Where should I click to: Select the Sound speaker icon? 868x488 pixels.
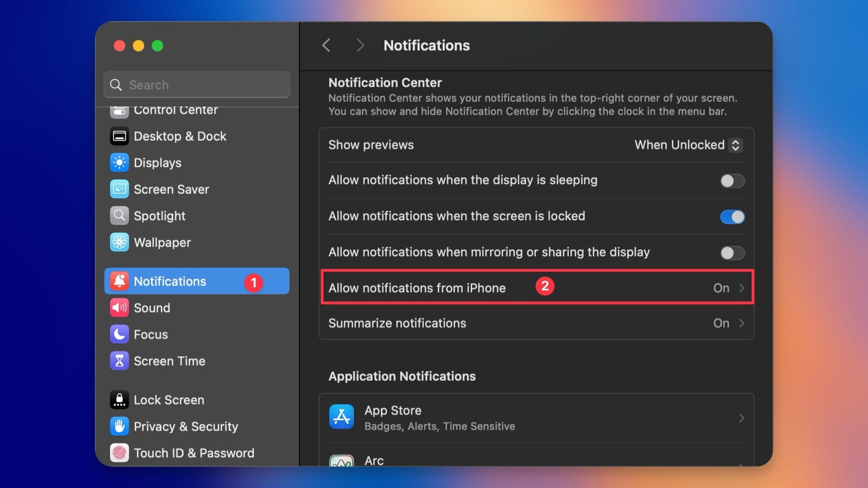click(x=119, y=307)
